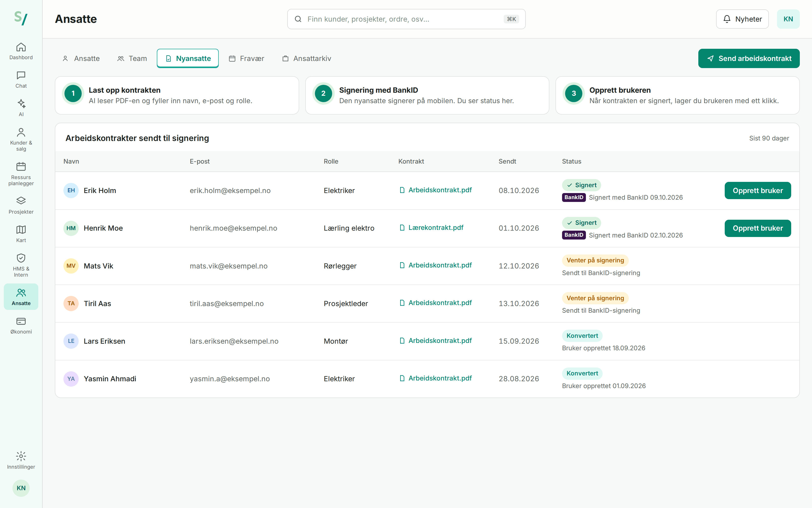812x508 pixels.
Task: Click the Signert badge for Erik Holm
Action: [x=581, y=185]
